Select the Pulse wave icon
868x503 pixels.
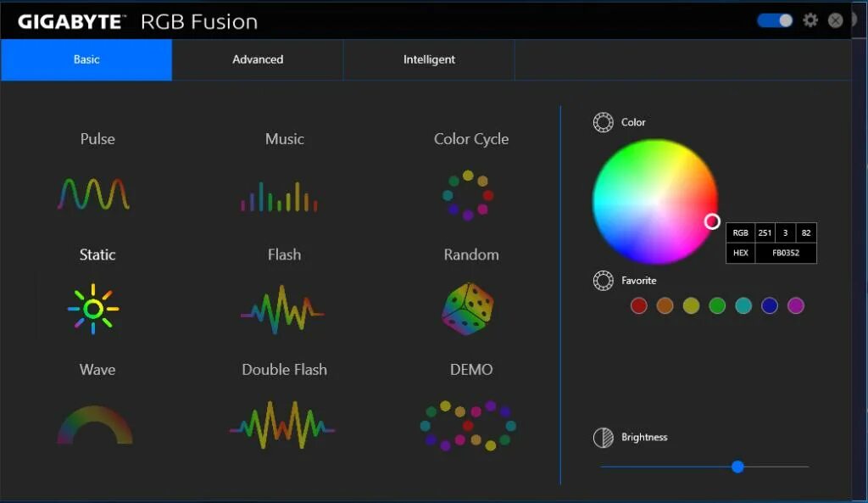coord(93,194)
